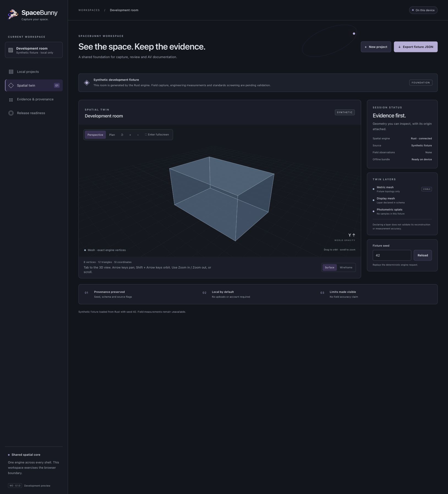Click the WORKSPACES breadcrumb
This screenshot has width=448, height=494.
pos(89,10)
